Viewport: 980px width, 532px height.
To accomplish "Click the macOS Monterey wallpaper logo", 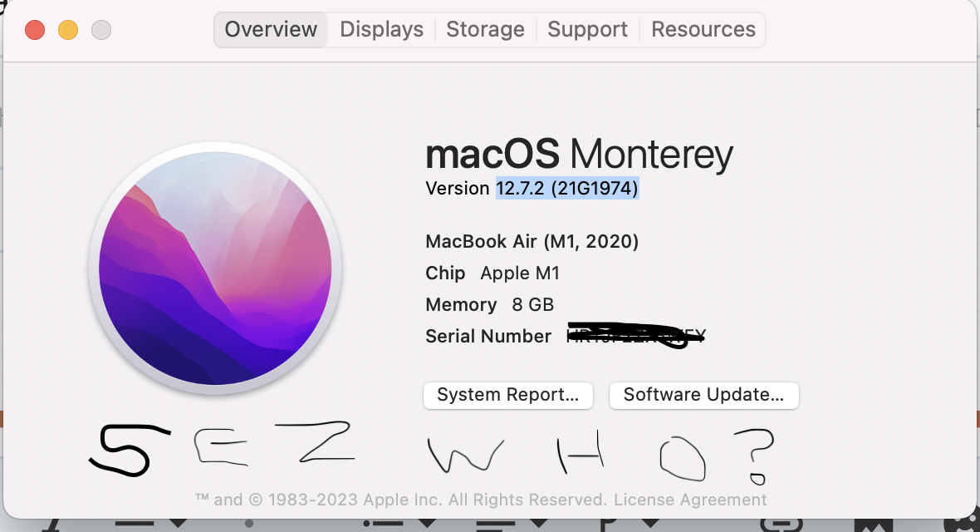I will (x=215, y=268).
